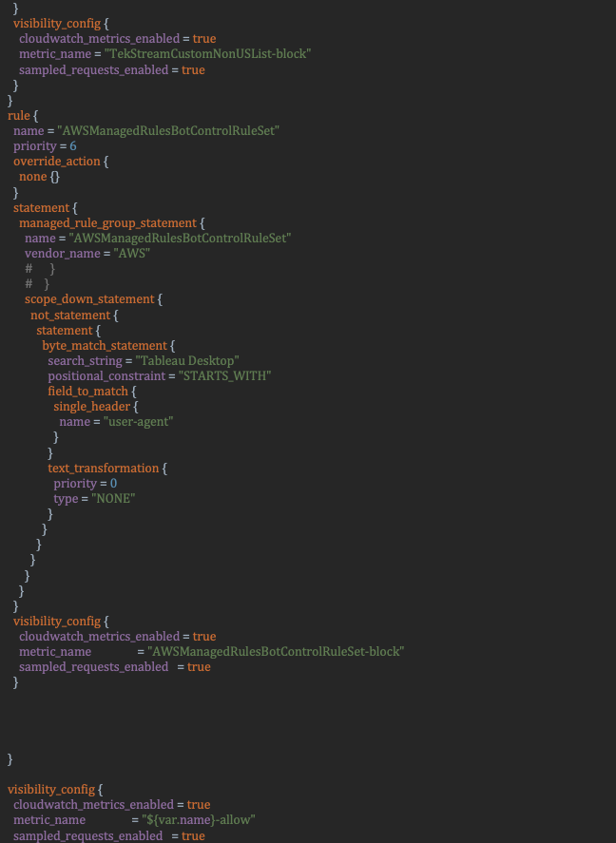Viewport: 616px width, 843px height.
Task: Click "AWSManagedRulesBotControlRuleSet-block" metric name string
Action: pos(276,652)
